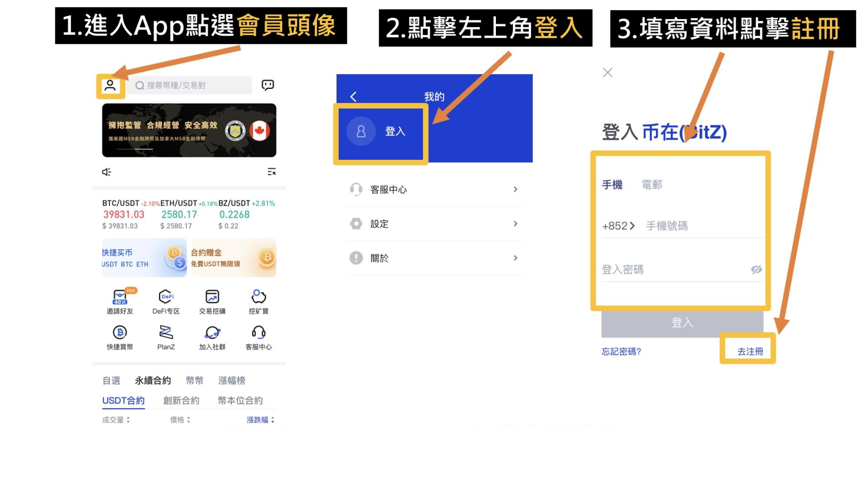Tap the member profile avatar icon
Image resolution: width=868 pixels, height=485 pixels.
coord(110,86)
